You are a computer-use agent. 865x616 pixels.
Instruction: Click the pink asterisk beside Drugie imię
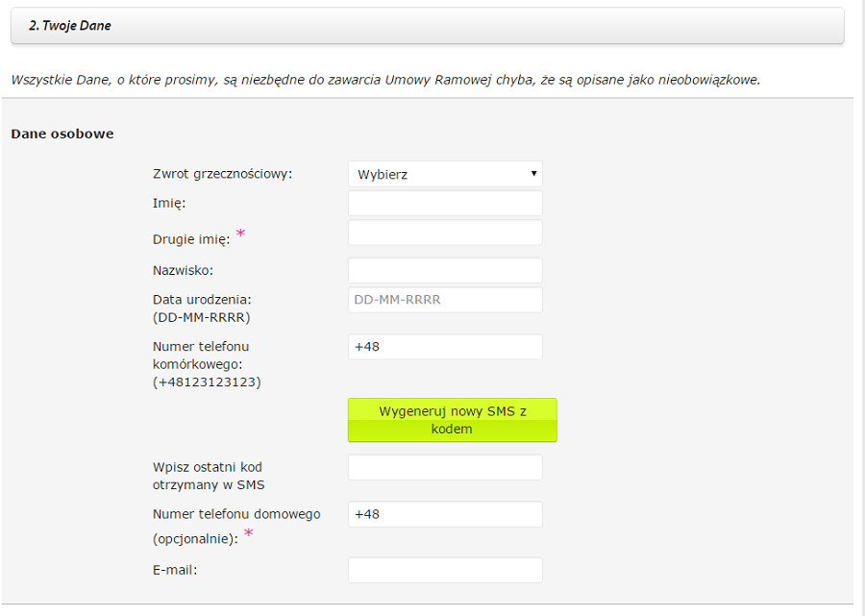point(240,234)
